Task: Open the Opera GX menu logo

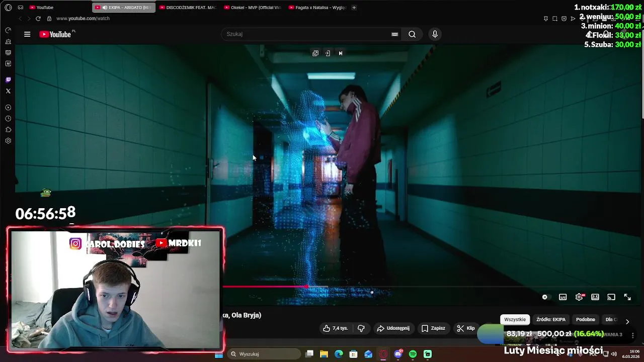Action: 8,7
